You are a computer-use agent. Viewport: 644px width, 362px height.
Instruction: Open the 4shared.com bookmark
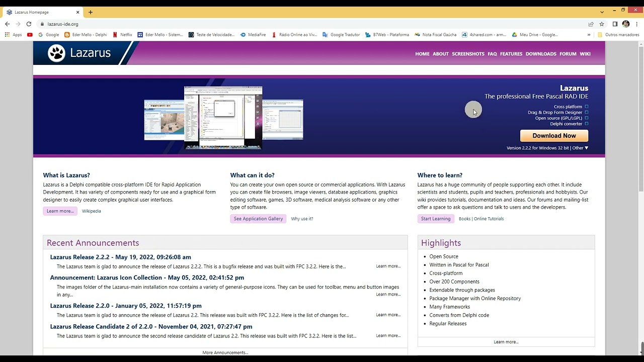pos(484,35)
